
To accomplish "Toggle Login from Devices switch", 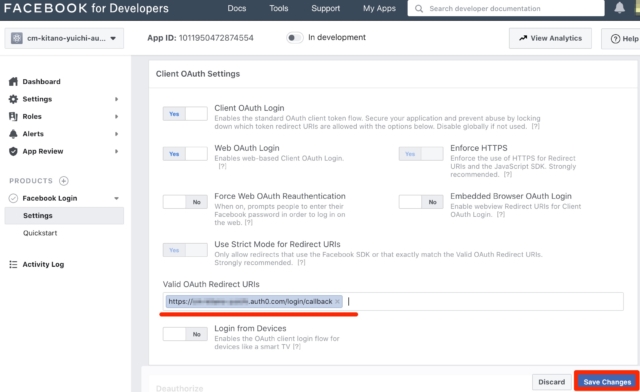I will (x=185, y=334).
